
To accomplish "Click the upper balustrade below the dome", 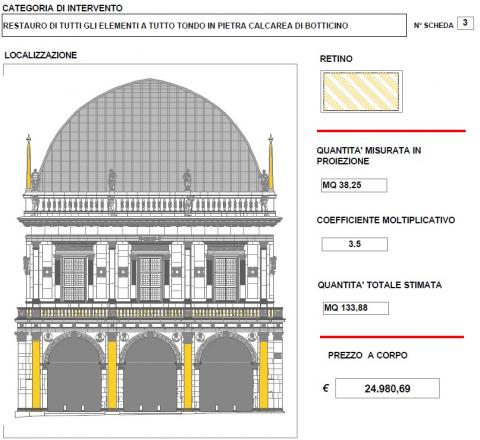I will click(150, 204).
